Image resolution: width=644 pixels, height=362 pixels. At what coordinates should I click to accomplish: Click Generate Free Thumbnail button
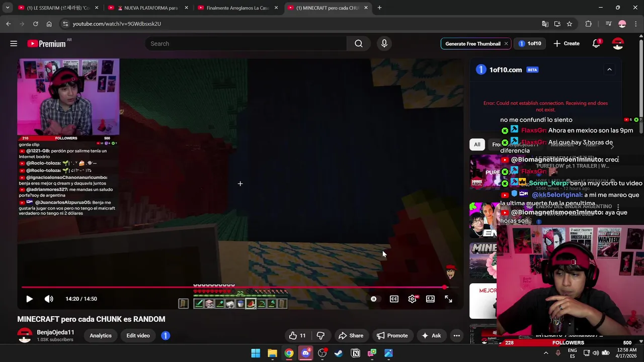[x=473, y=44]
